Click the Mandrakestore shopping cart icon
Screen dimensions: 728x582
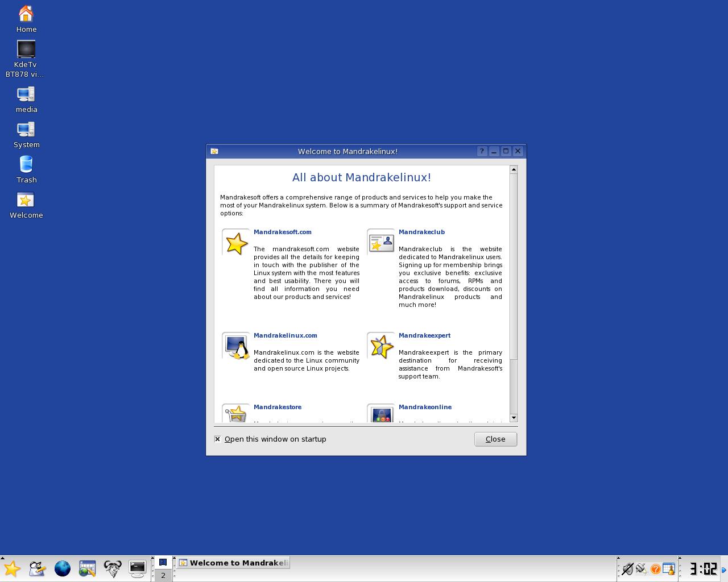[x=236, y=413]
